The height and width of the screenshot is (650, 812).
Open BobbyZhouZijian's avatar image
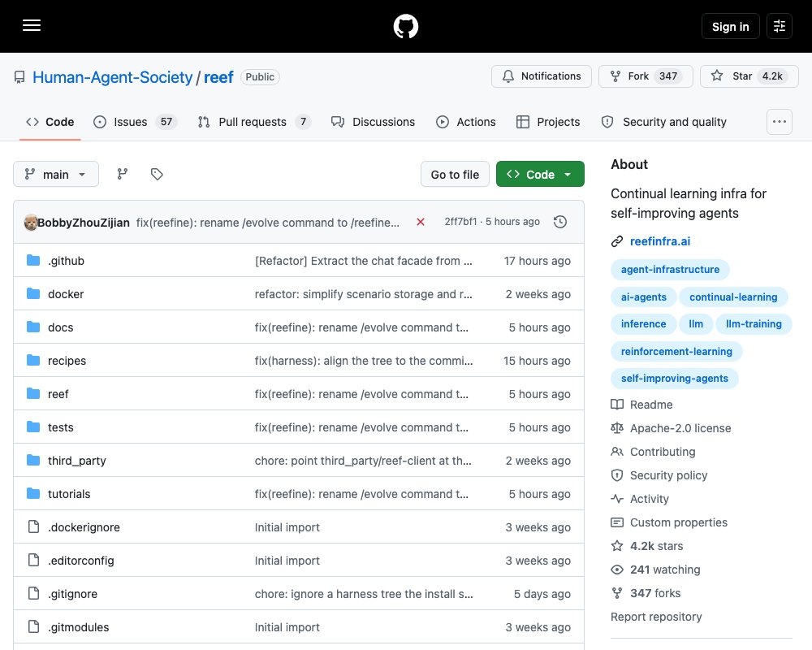31,223
